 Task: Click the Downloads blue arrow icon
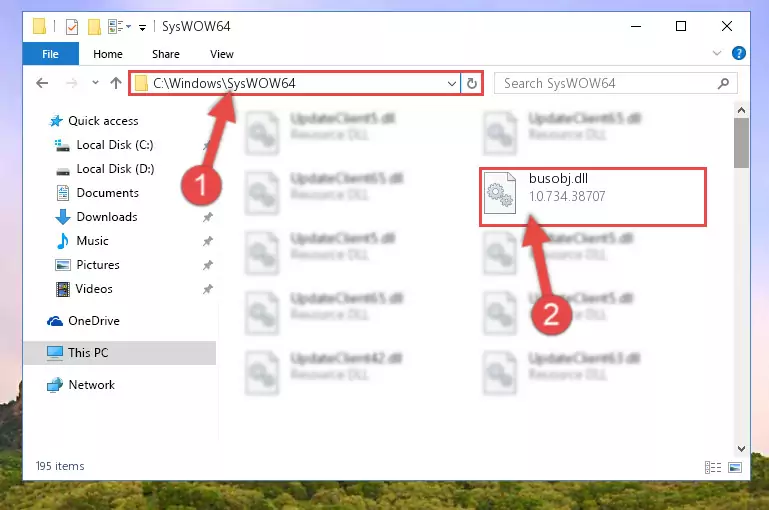[63, 217]
